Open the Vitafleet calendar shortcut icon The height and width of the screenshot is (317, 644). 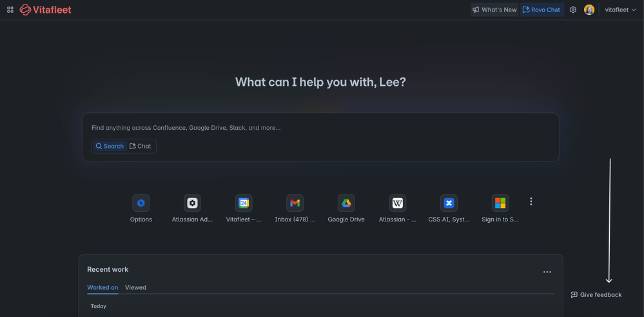[244, 203]
